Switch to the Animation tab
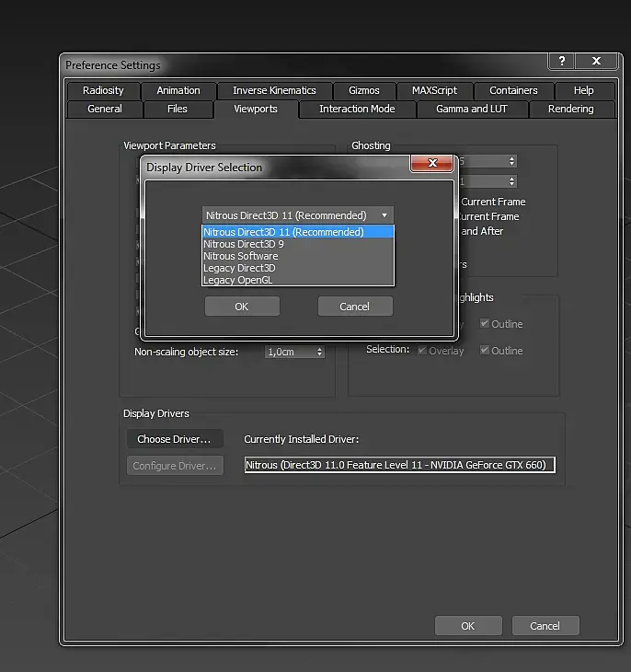 (178, 90)
